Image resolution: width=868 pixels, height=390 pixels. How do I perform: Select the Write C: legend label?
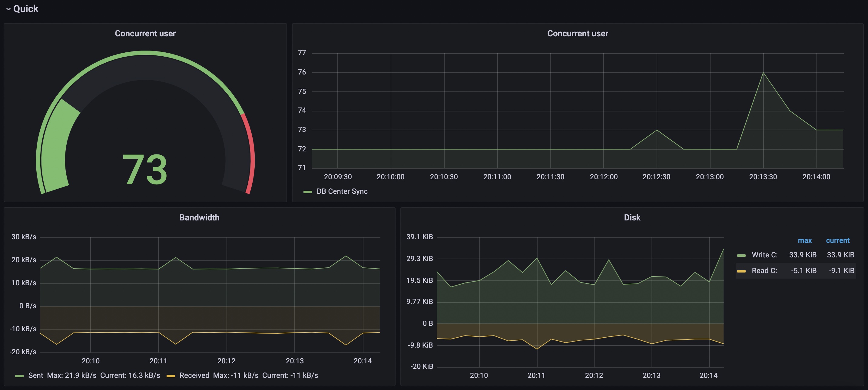(x=764, y=255)
